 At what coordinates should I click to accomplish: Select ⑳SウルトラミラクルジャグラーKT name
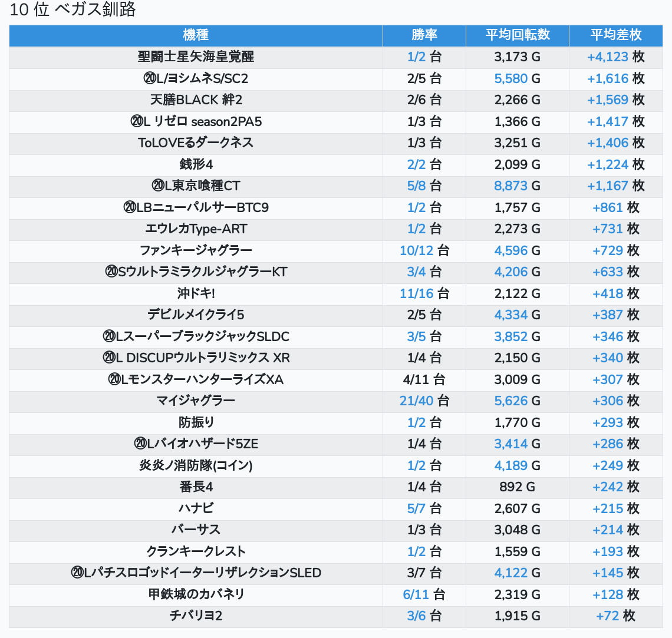point(196,272)
